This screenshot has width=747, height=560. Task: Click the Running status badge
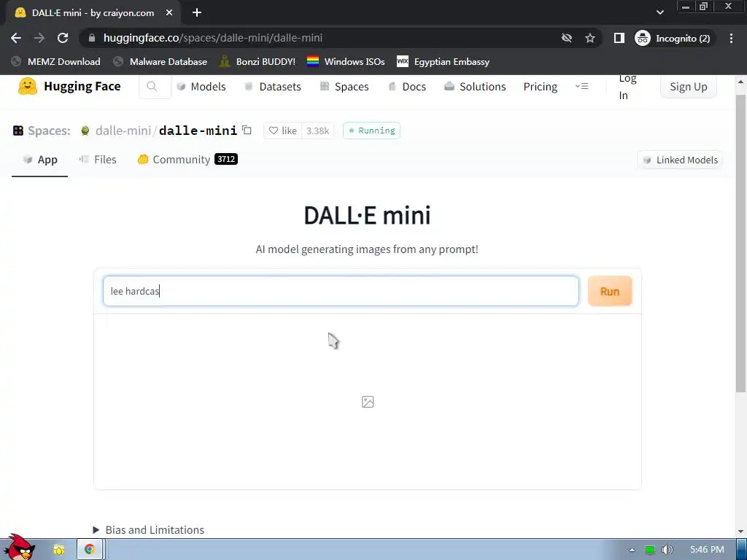(371, 131)
